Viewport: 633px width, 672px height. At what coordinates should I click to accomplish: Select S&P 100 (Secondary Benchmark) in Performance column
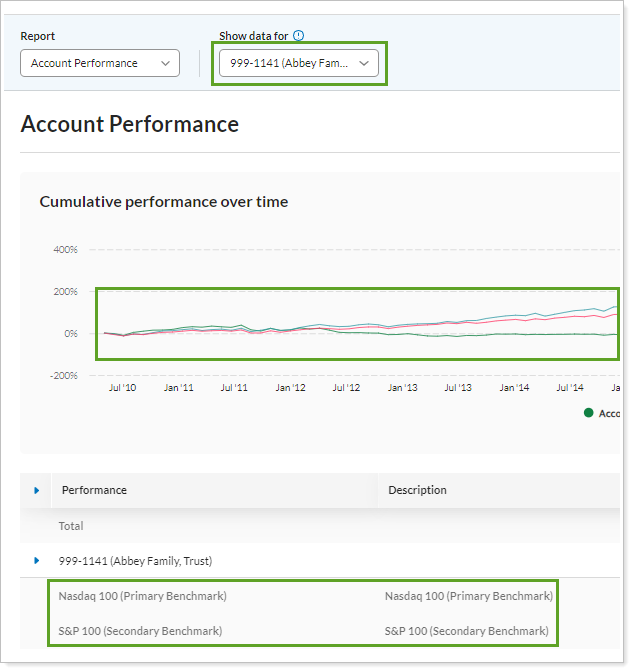pyautogui.click(x=140, y=631)
